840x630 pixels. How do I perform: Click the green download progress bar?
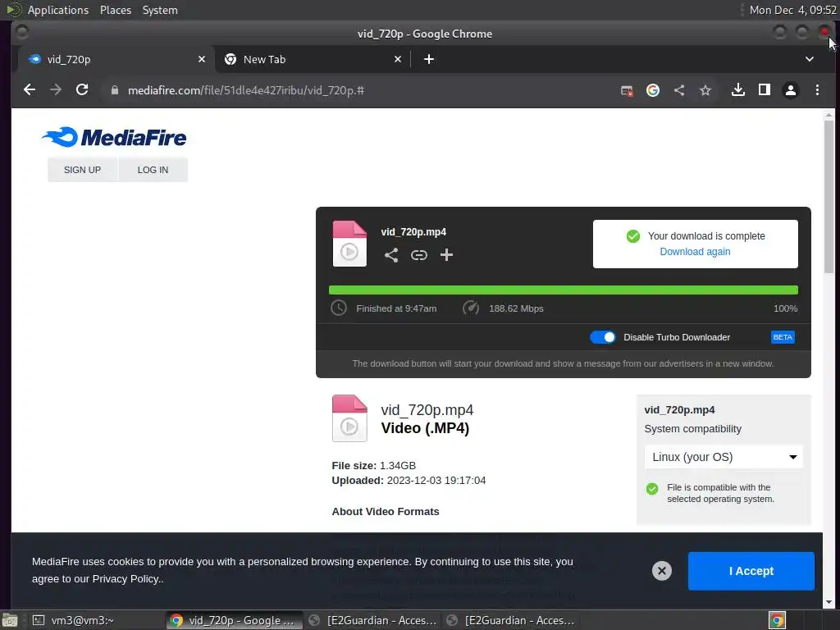pyautogui.click(x=563, y=290)
